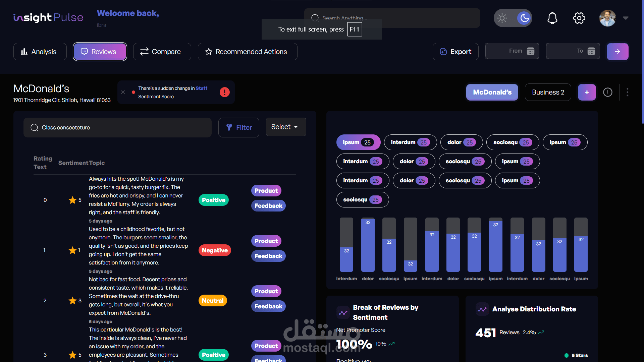Click the To date calendar icon
The image size is (644, 362).
pos(591,51)
